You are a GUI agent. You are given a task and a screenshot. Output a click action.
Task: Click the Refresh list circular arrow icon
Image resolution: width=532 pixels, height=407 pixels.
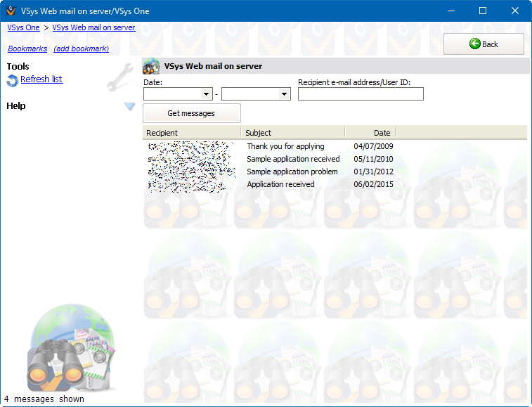tap(12, 81)
